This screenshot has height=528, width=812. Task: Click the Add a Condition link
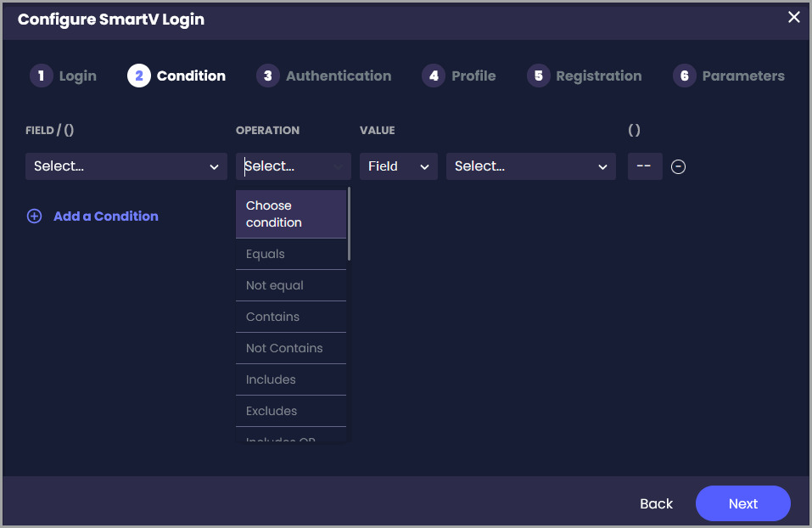(x=106, y=216)
